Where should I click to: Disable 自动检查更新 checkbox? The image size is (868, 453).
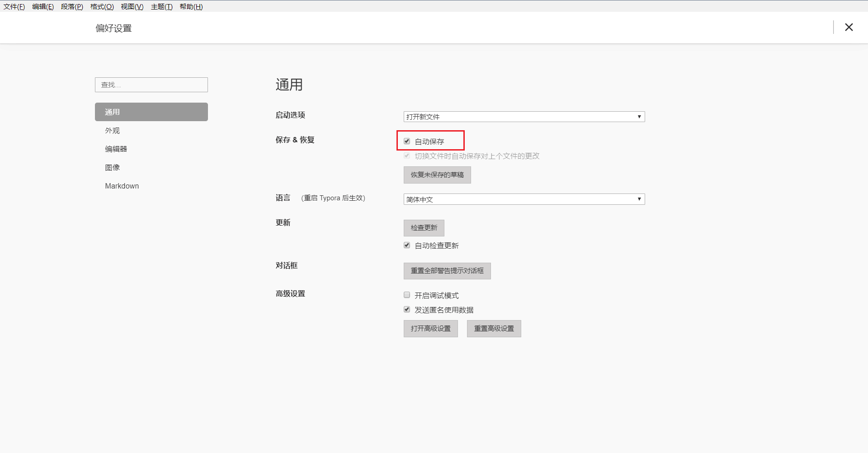pyautogui.click(x=407, y=245)
